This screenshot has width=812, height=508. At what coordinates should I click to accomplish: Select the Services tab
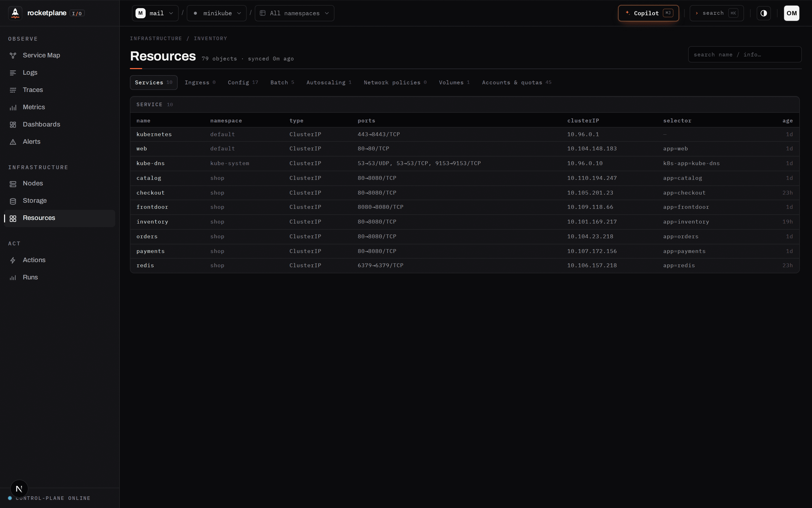tap(154, 83)
